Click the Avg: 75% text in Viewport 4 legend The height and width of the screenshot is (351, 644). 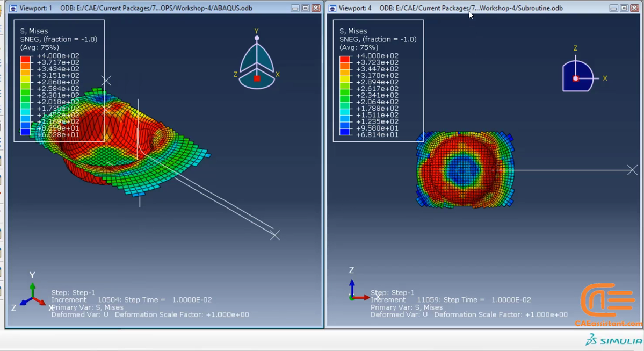point(359,47)
